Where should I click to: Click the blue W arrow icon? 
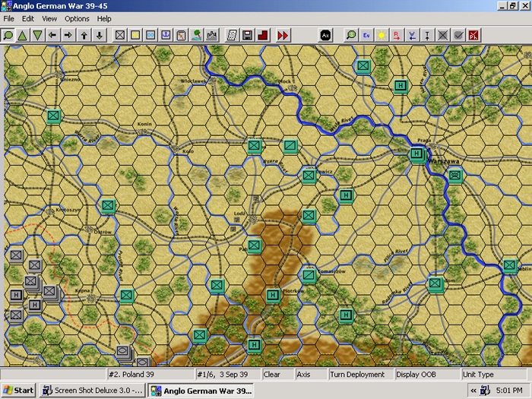tap(412, 35)
